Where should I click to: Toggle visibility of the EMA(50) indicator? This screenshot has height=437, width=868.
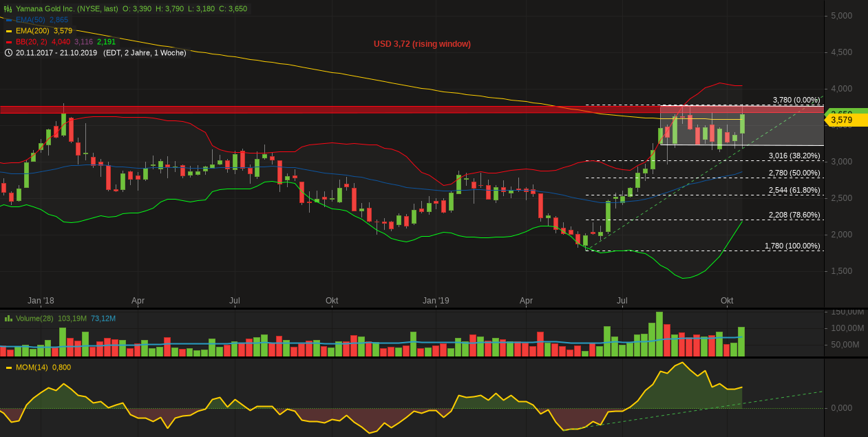[30, 20]
